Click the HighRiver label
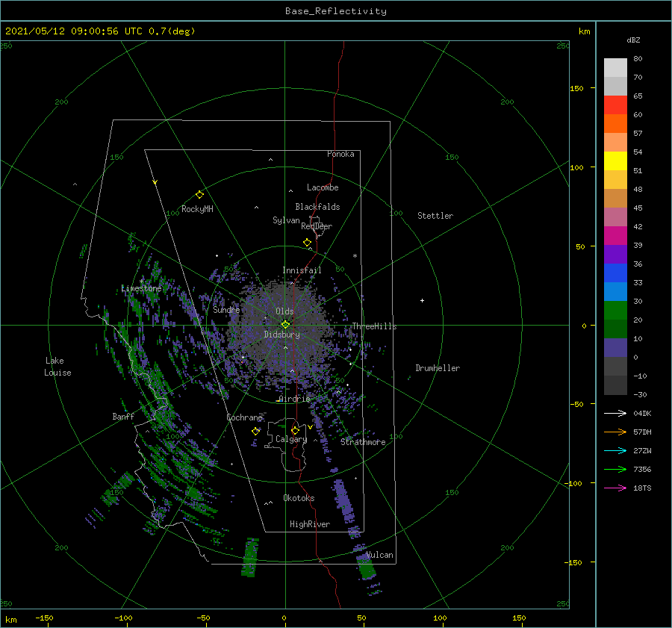The image size is (672, 628). [310, 524]
